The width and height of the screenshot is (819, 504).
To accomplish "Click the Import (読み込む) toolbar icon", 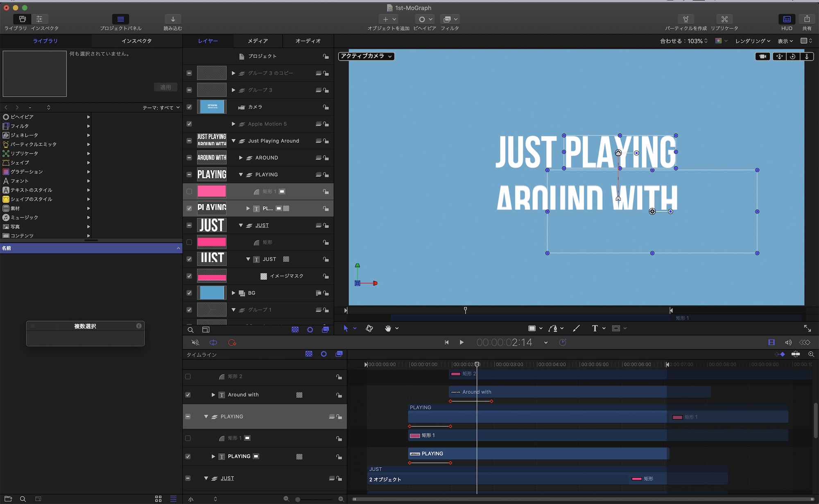I will coord(173,19).
